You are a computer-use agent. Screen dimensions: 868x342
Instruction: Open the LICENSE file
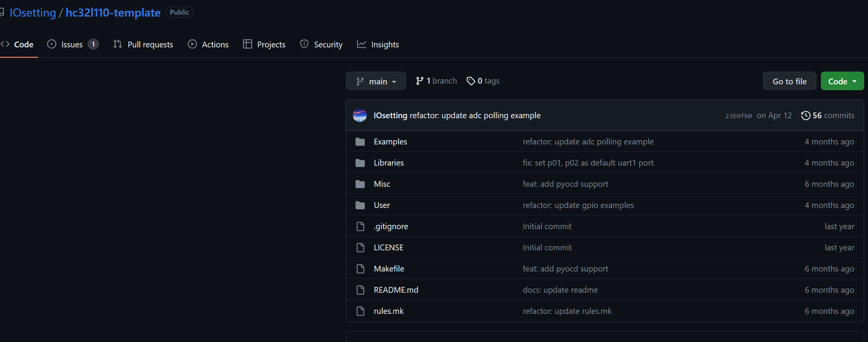coord(388,248)
